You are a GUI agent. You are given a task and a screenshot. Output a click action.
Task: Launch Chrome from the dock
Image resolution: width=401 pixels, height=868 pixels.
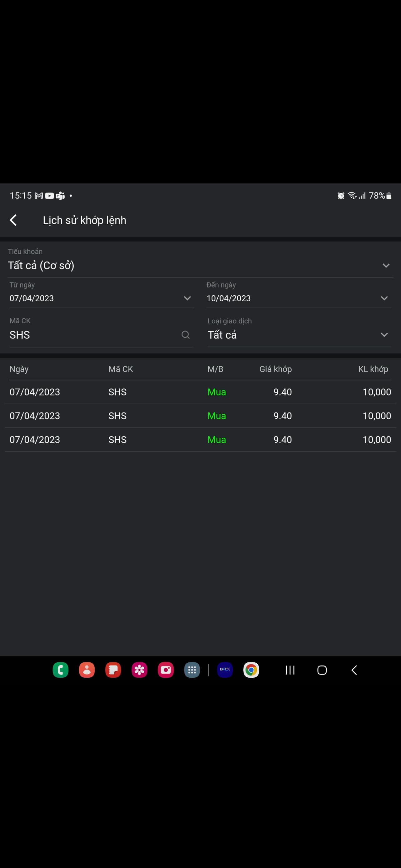(251, 670)
